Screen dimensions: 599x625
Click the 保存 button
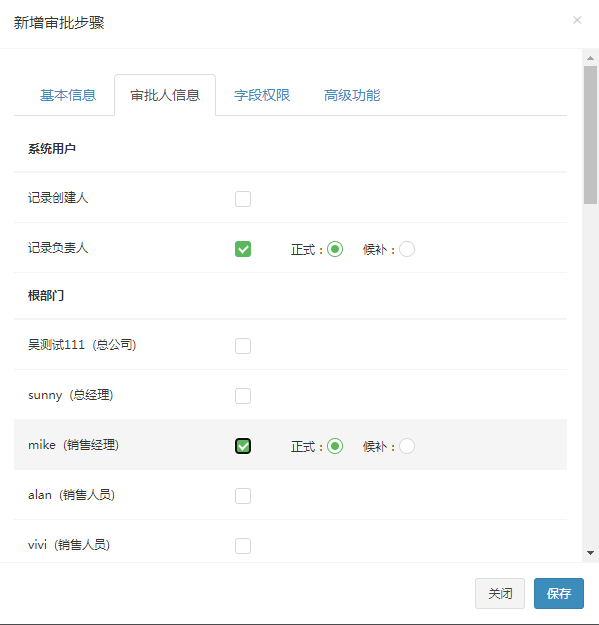click(x=559, y=594)
